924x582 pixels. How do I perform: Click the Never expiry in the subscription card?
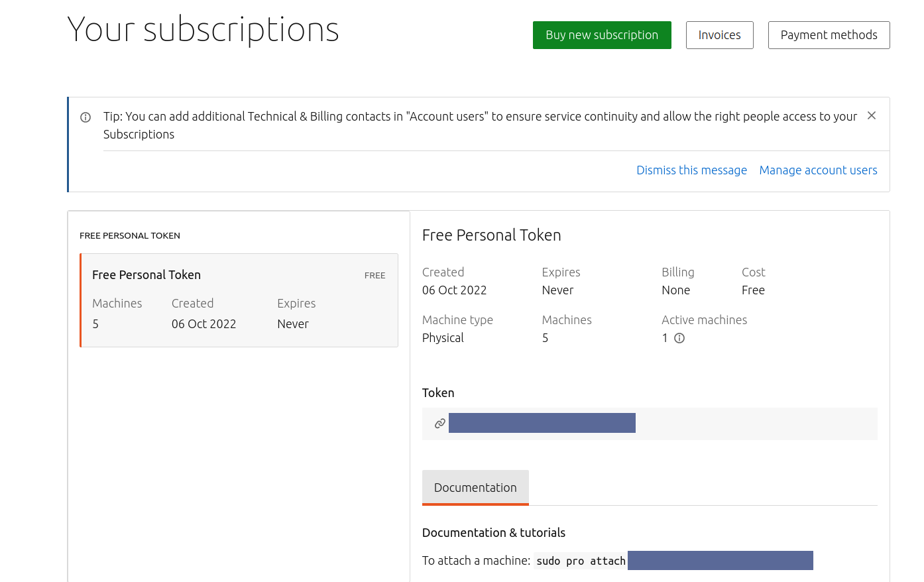[x=293, y=324]
